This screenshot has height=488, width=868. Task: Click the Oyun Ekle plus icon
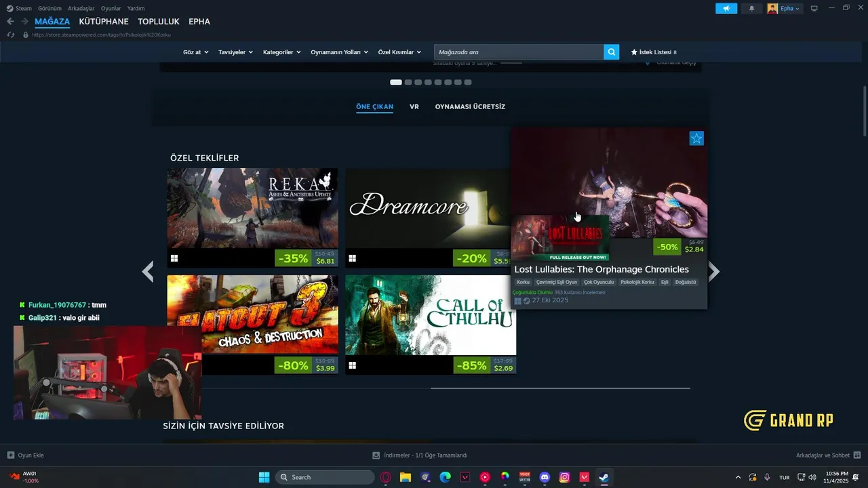tap(10, 455)
